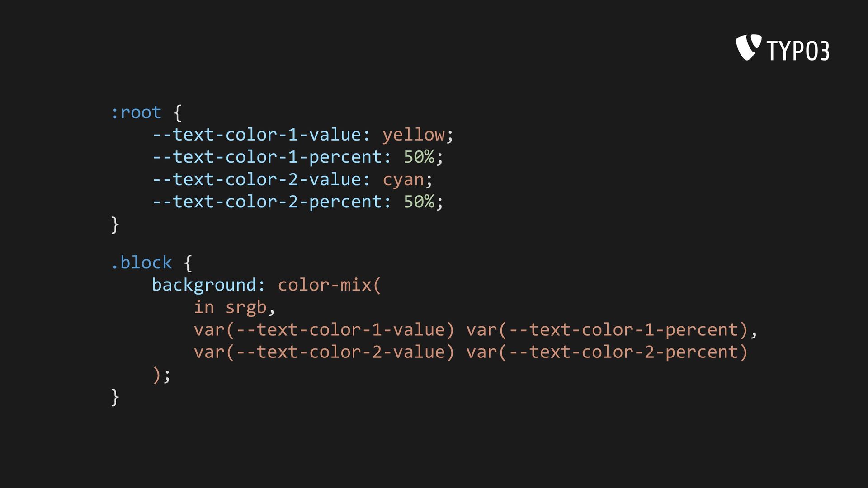The width and height of the screenshot is (868, 488).
Task: Click the color-mix( function name
Action: (x=330, y=285)
